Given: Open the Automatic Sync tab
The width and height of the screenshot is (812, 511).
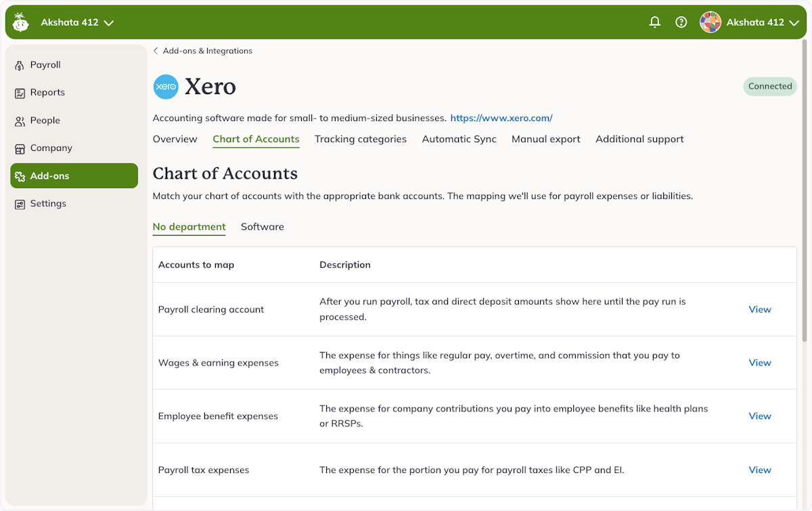Looking at the screenshot, I should pos(459,139).
